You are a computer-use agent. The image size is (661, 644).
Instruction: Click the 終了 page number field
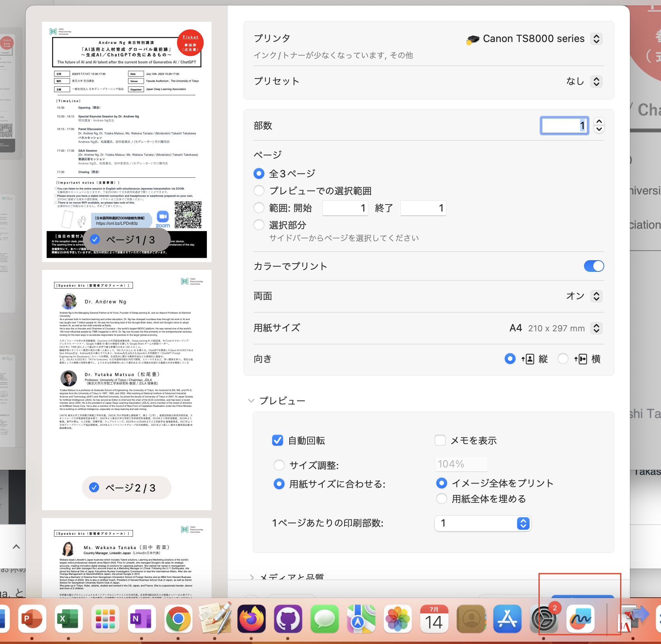coord(423,208)
